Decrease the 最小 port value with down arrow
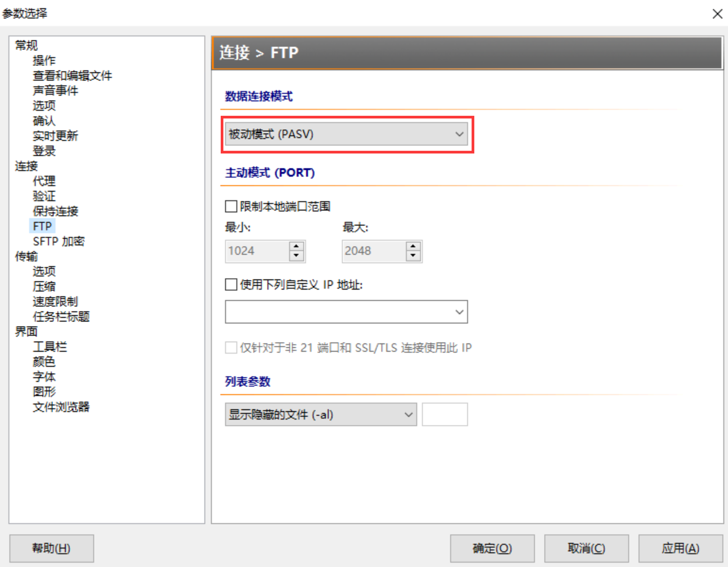Viewport: 728px width, 567px height. 296,256
